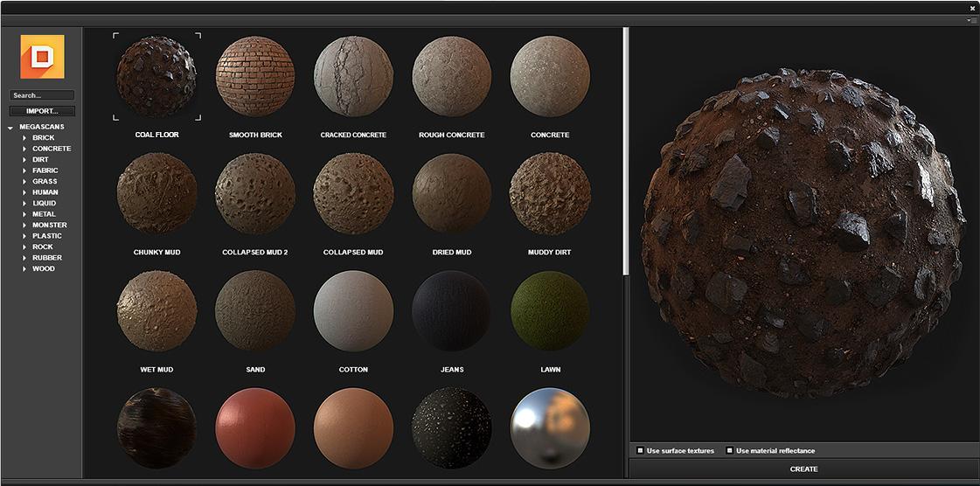Choose the Jeans material sphere
The image size is (980, 486).
452,311
